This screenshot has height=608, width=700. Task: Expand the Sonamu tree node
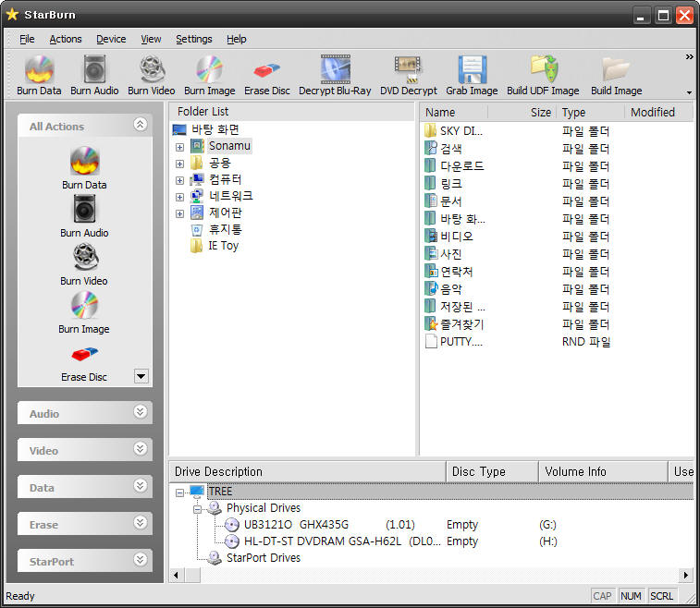pos(179,147)
